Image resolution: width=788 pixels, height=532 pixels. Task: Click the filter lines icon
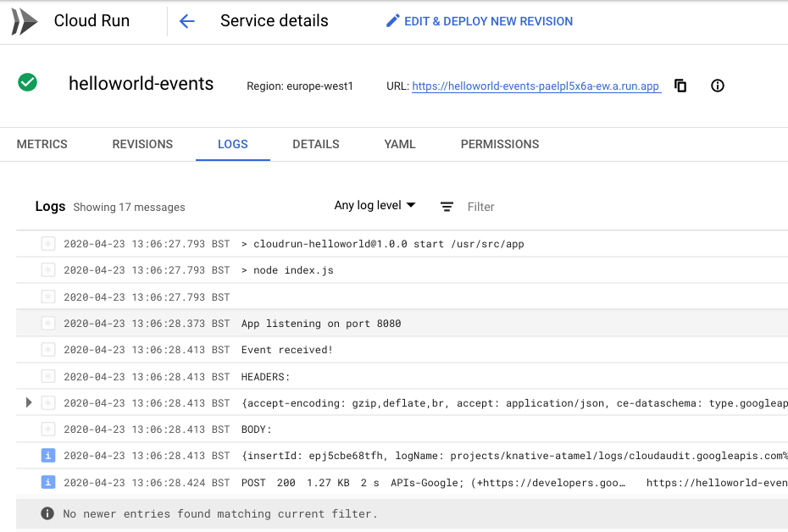[x=447, y=207]
